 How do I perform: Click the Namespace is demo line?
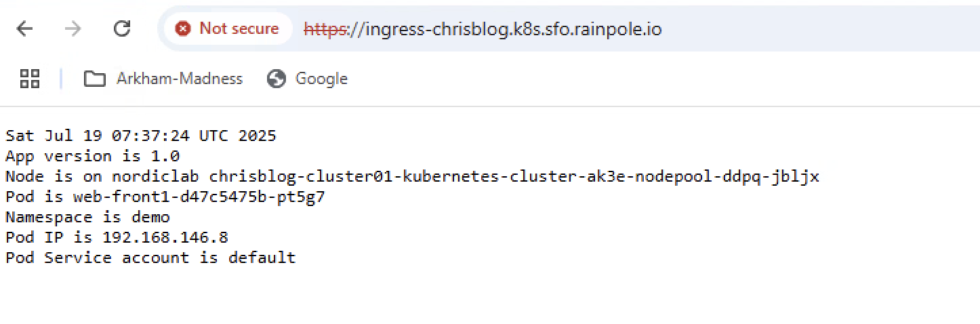pos(87,217)
